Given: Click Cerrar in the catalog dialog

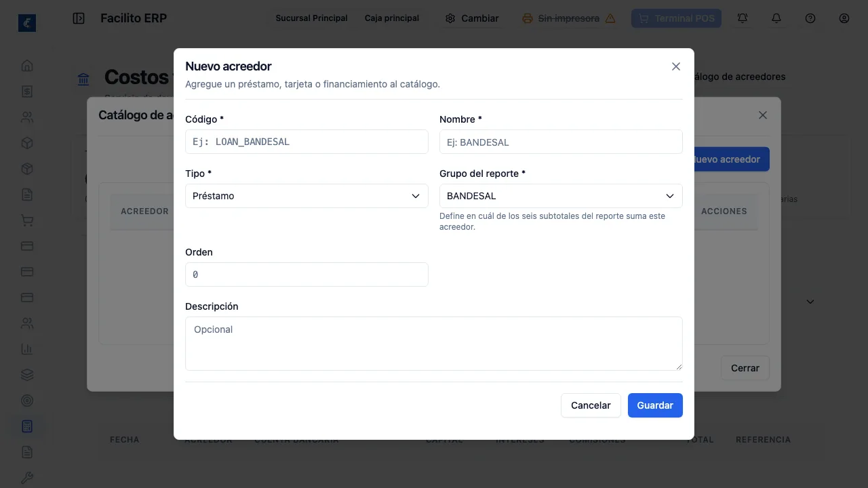Looking at the screenshot, I should (745, 368).
